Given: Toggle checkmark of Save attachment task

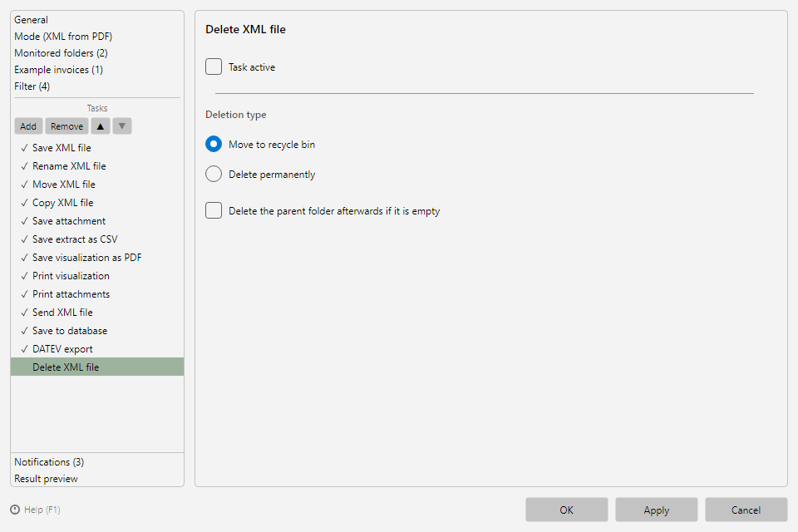Looking at the screenshot, I should pos(24,221).
